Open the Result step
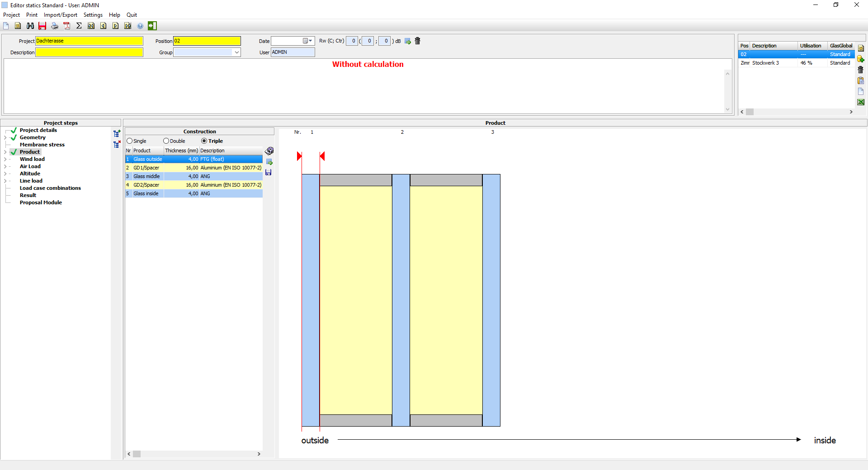Screen dimensions: 868x470 28,195
